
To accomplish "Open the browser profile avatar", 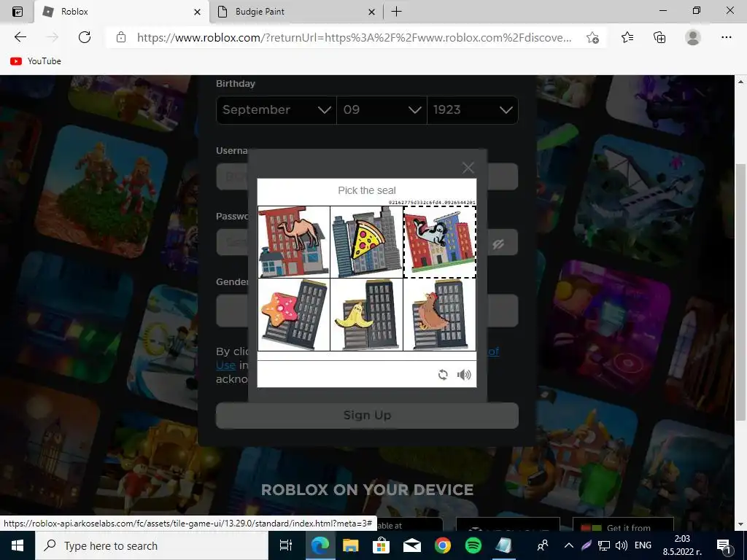I will pos(693,37).
